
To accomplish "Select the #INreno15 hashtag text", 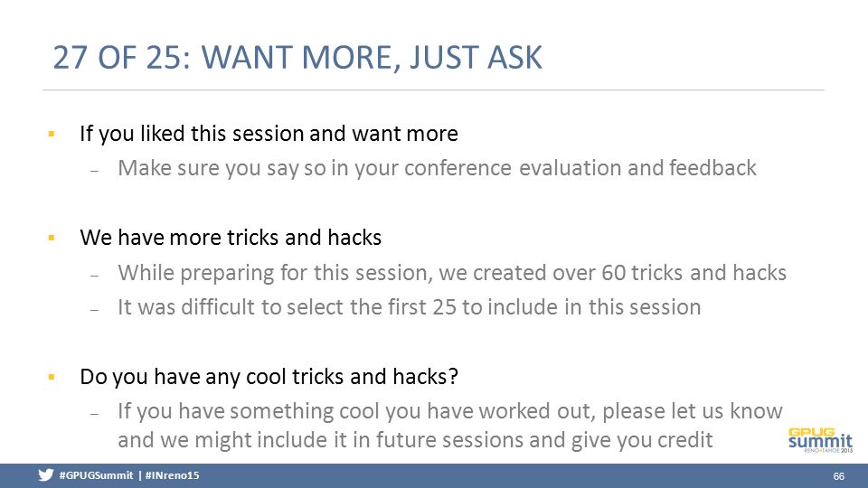I will 172,475.
